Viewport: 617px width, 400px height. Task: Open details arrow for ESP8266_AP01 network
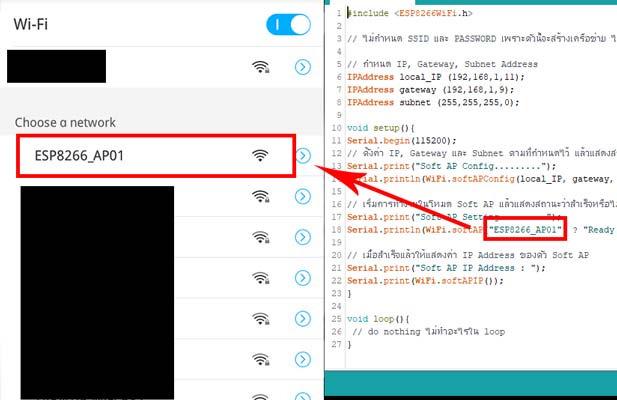coord(303,155)
